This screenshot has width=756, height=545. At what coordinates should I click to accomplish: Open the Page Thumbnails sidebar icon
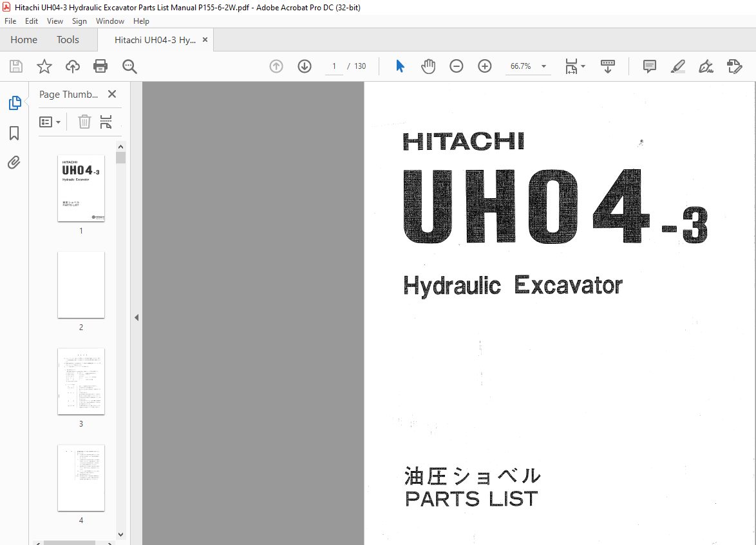(14, 103)
